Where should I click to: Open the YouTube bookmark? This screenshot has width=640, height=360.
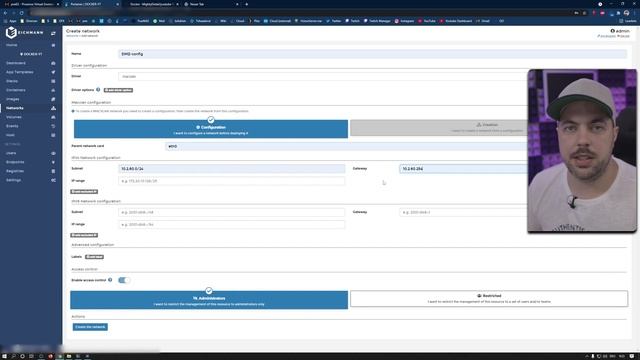click(427, 21)
